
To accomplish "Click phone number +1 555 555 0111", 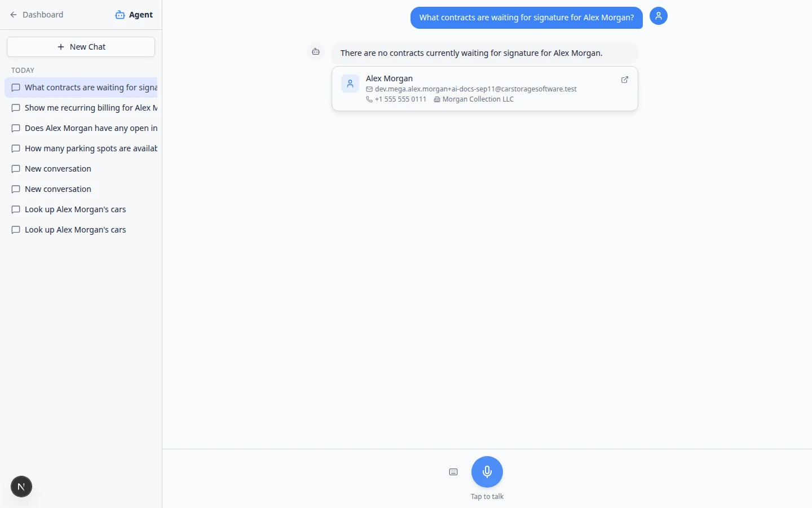I will [400, 99].
